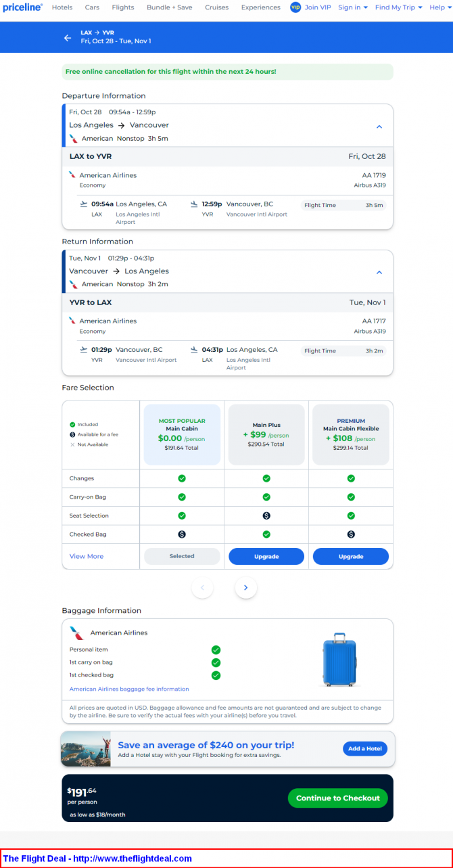Click Main Cabin Checked Bag fee icon

tap(182, 534)
